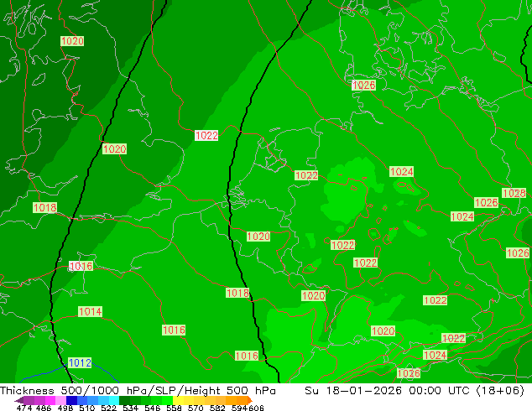Pick the light pink legend swatch

tap(60, 400)
